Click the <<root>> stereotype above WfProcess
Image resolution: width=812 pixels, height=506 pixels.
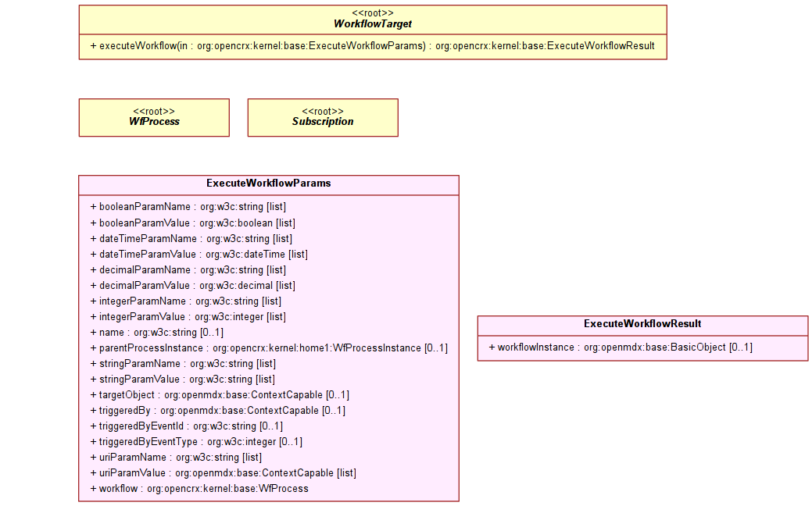click(x=154, y=111)
